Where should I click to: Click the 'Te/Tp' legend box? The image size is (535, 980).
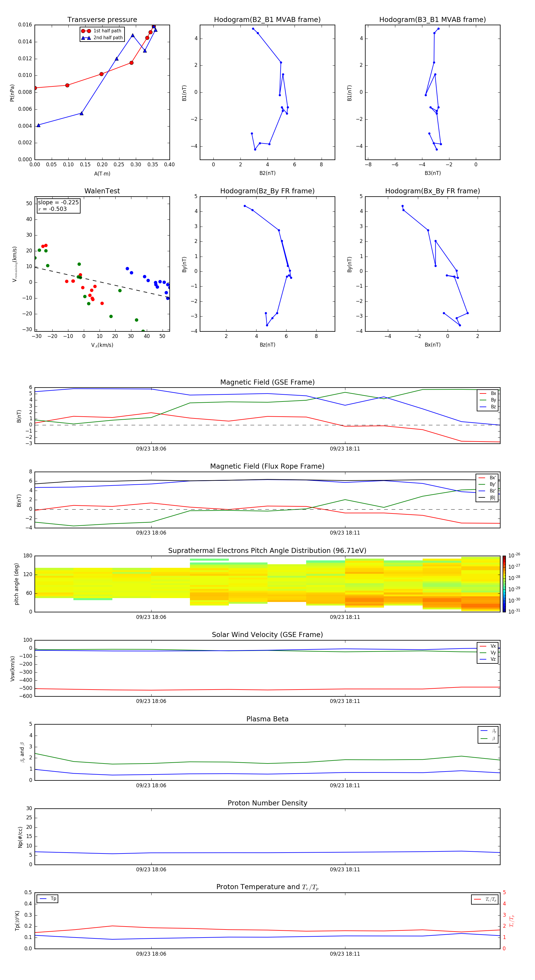(485, 899)
